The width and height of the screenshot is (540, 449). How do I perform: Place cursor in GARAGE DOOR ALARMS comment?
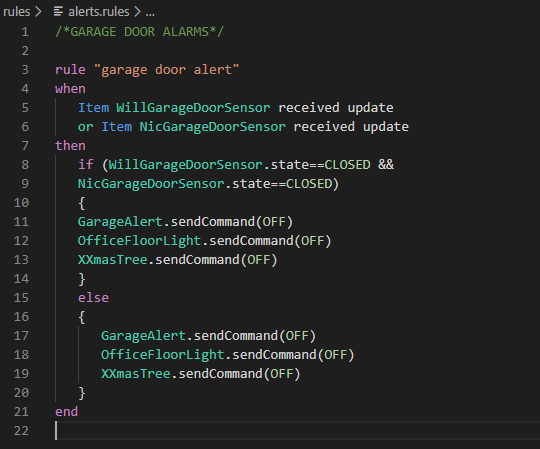(x=139, y=32)
